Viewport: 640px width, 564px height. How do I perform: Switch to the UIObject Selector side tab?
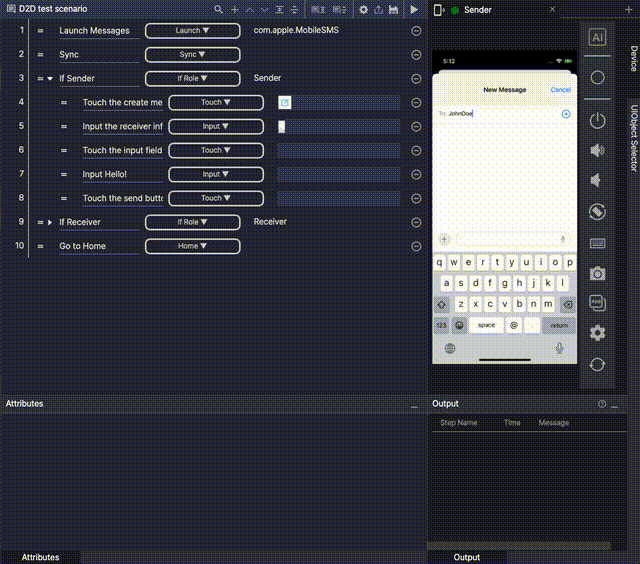pos(633,138)
